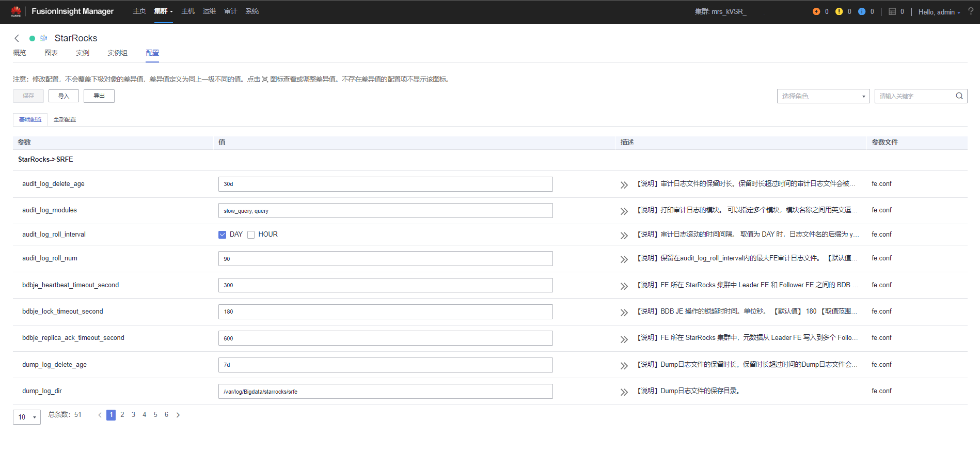Go to page 3
The image size is (980, 466).
pyautogui.click(x=133, y=415)
